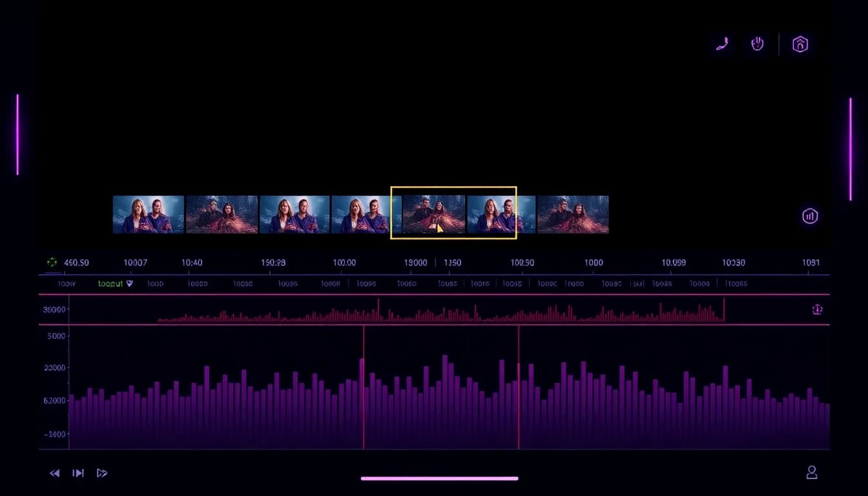Screen dimensions: 868x496
Task: Open the Home panel via the hexagon icon
Action: pos(800,43)
